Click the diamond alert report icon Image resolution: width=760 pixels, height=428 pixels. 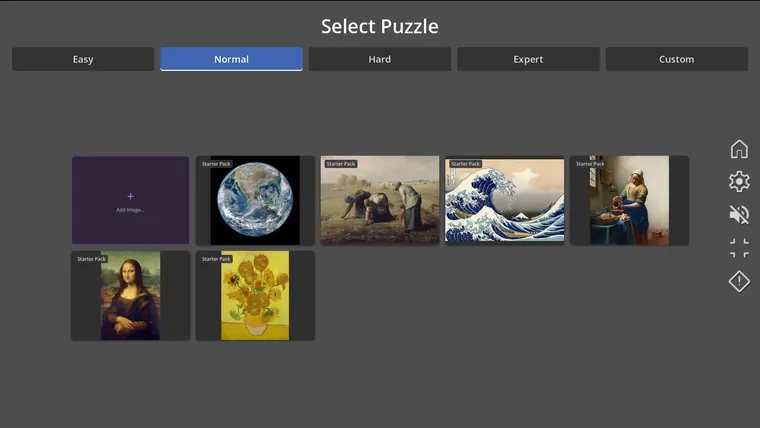[739, 281]
